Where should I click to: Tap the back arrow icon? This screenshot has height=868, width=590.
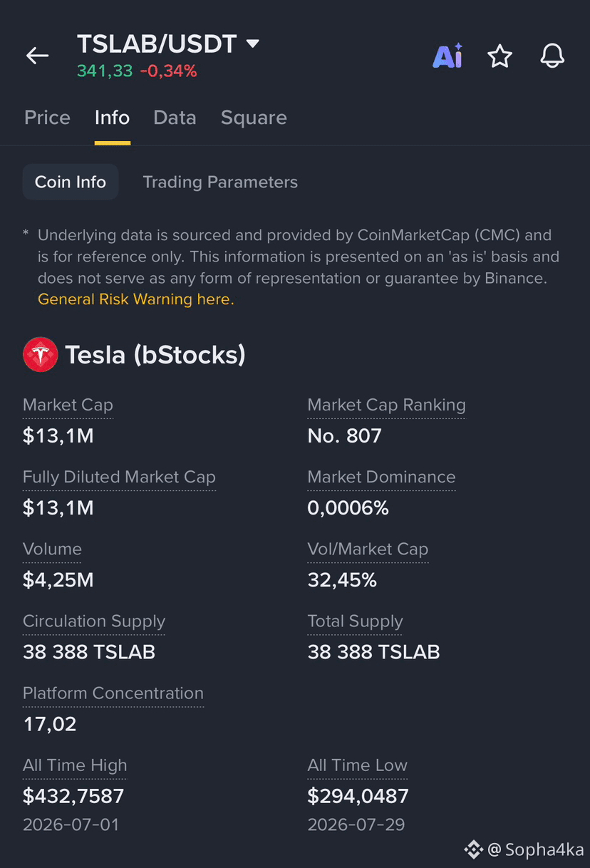37,56
